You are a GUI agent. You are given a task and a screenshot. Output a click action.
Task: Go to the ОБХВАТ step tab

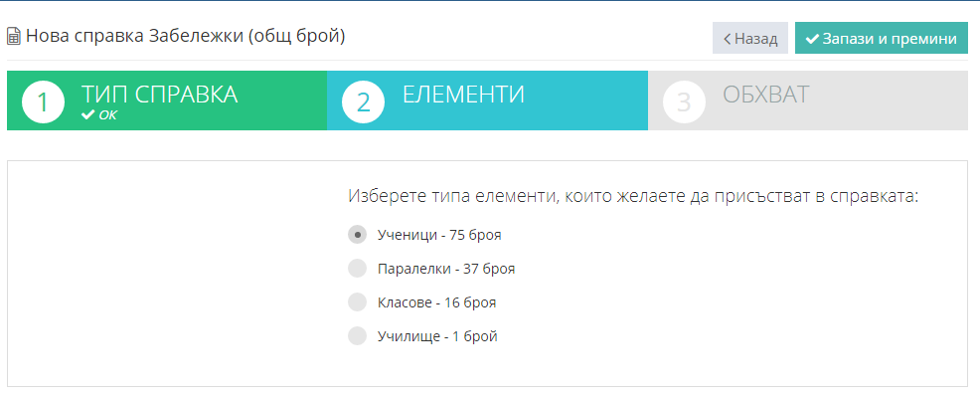pos(808,100)
